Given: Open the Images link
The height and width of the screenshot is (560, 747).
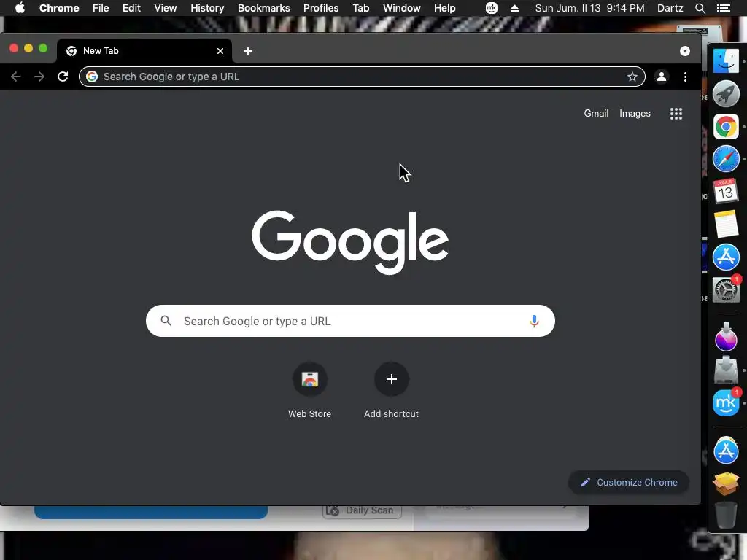Looking at the screenshot, I should pos(635,113).
